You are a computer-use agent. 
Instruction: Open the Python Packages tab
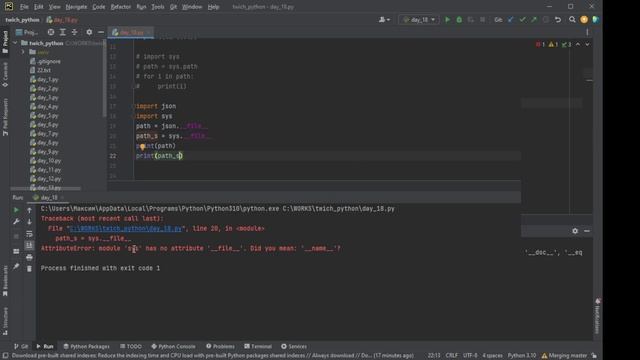coord(87,346)
